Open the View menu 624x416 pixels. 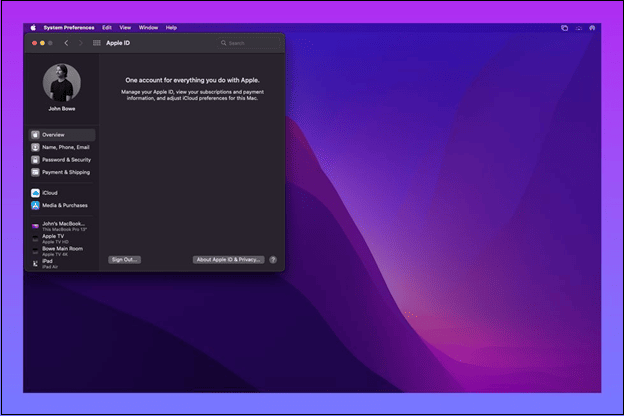[x=125, y=28]
